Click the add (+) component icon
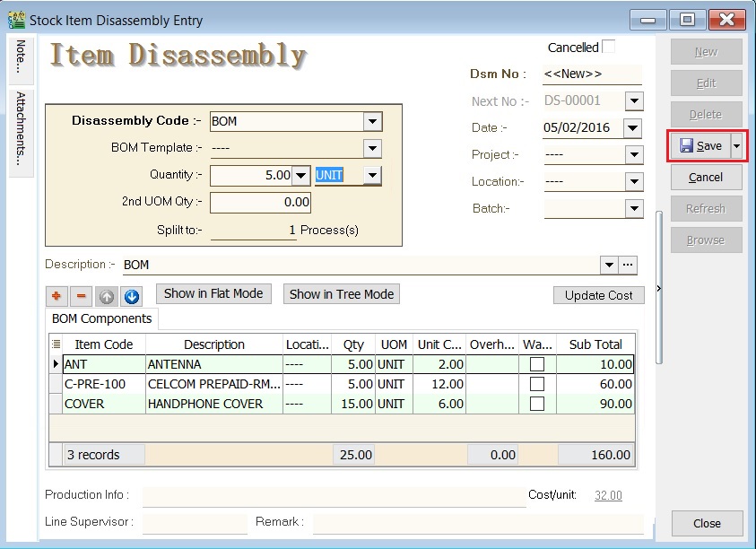 pos(56,295)
